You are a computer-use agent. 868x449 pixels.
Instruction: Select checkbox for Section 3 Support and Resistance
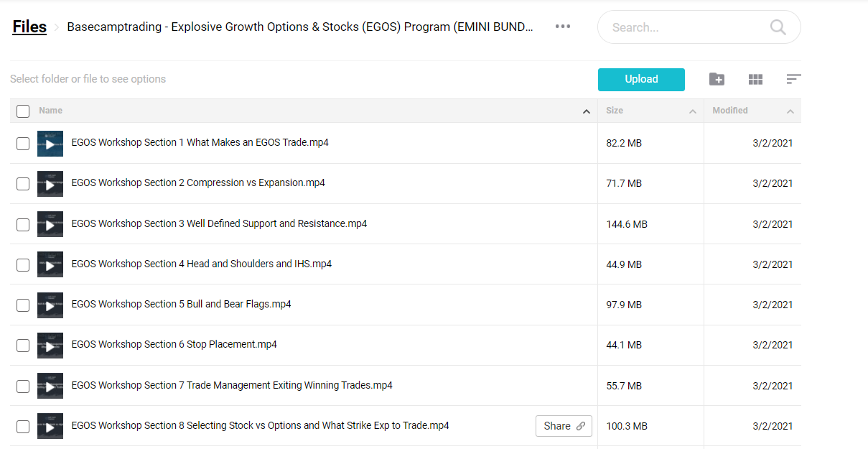pos(23,225)
